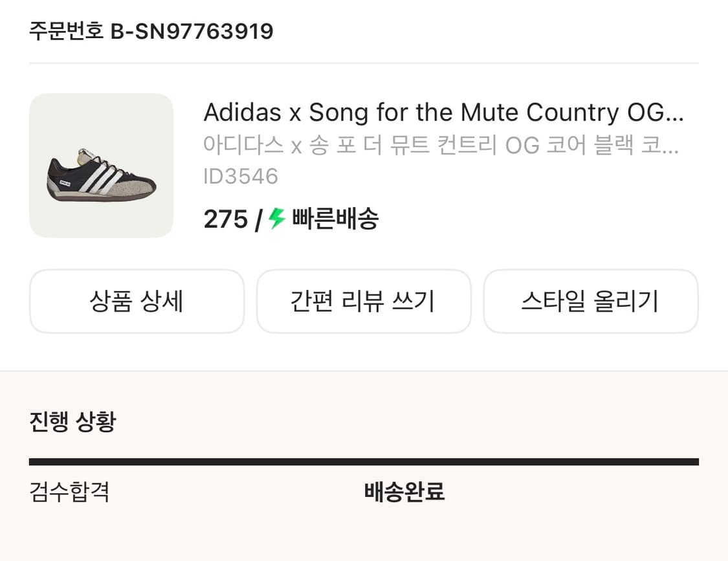Tap the 주문번호 label

pos(66,31)
